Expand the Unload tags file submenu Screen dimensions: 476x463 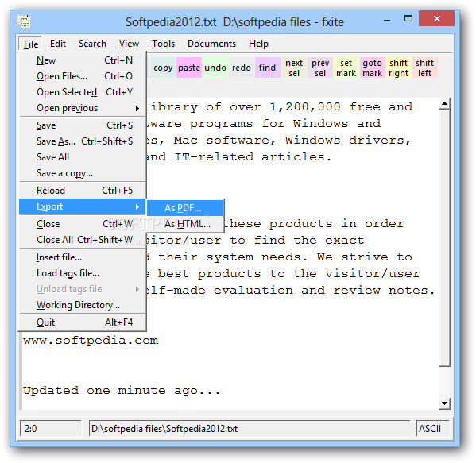[x=83, y=289]
